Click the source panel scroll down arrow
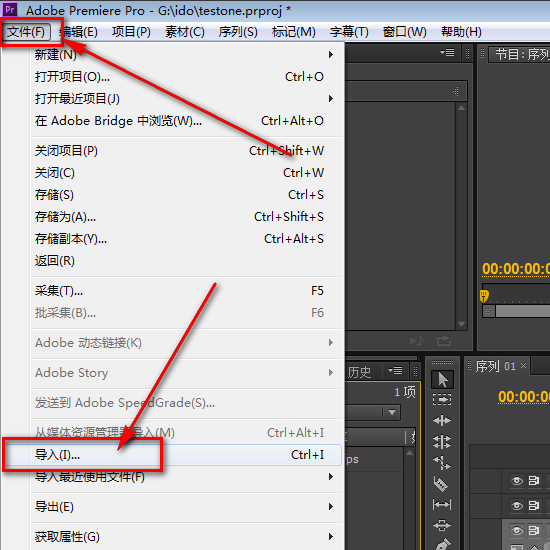550x550 pixels. pyautogui.click(x=462, y=324)
